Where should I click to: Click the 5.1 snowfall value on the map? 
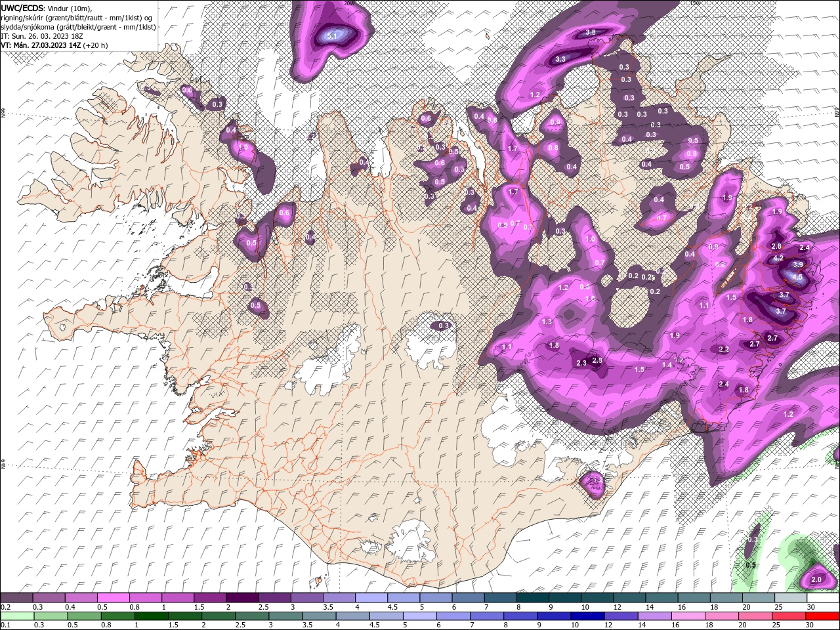[x=331, y=36]
